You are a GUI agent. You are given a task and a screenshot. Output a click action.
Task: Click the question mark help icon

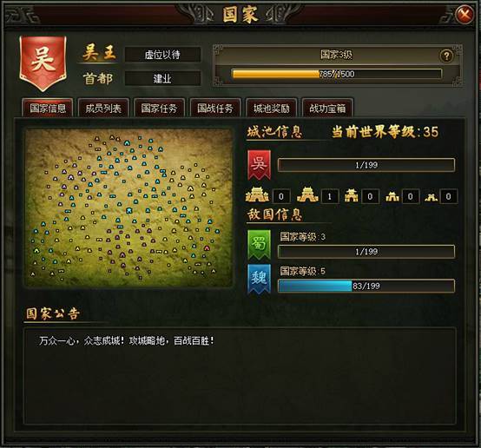(446, 56)
